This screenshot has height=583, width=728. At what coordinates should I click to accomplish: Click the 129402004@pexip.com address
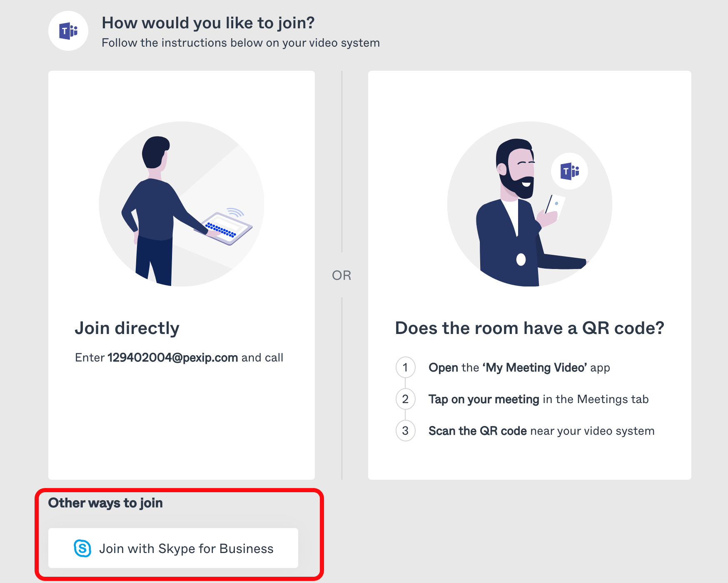[x=172, y=357]
